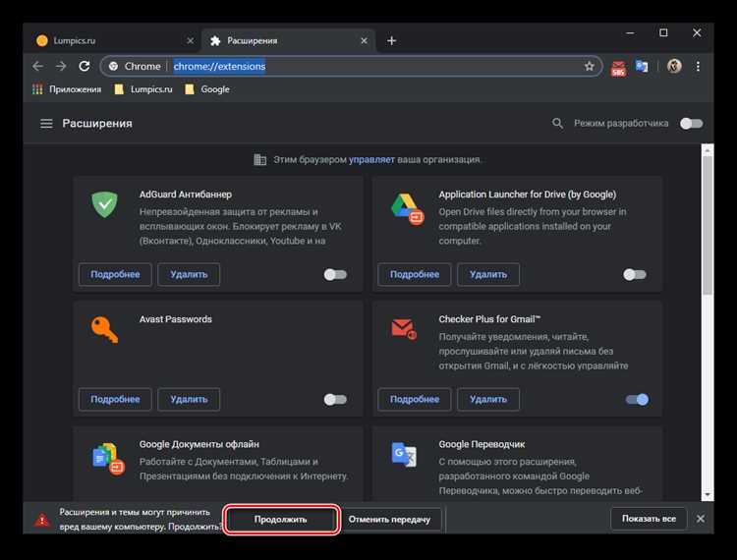The width and height of the screenshot is (737, 560).
Task: Open the red SBS extension icon
Action: (x=618, y=68)
